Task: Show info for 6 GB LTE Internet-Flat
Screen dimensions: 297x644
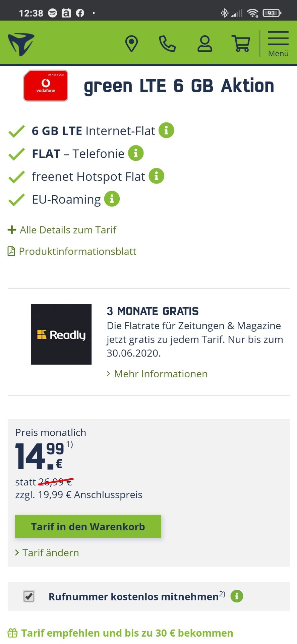Action: coord(166,130)
